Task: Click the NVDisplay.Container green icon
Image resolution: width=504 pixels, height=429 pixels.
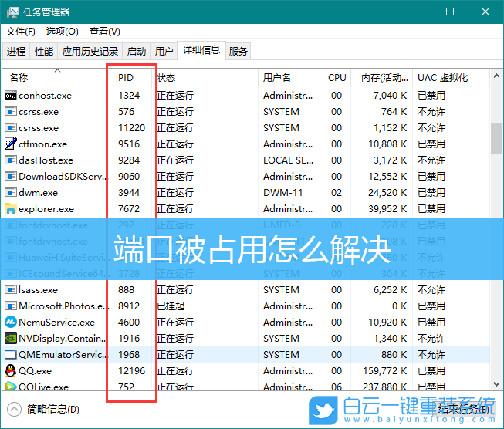Action: point(11,339)
